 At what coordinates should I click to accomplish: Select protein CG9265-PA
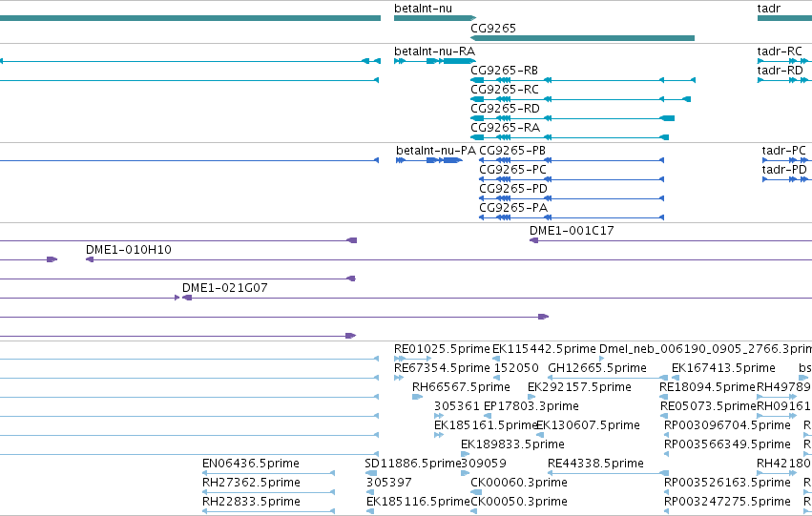coord(572,217)
